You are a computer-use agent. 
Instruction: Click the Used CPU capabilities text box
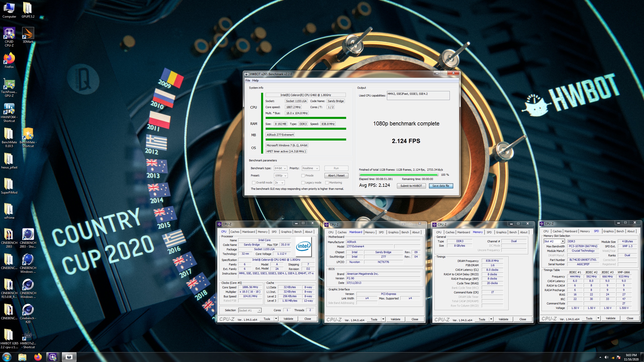[418, 96]
